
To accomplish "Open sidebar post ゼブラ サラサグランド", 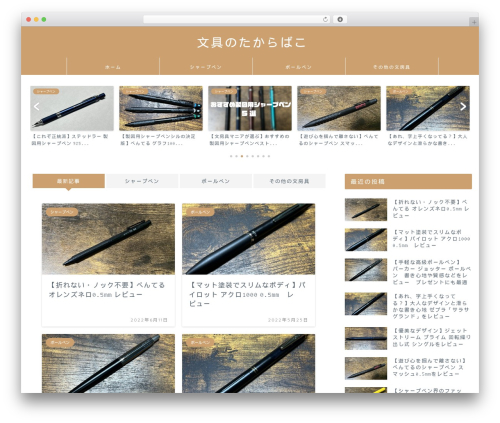I will [431, 306].
